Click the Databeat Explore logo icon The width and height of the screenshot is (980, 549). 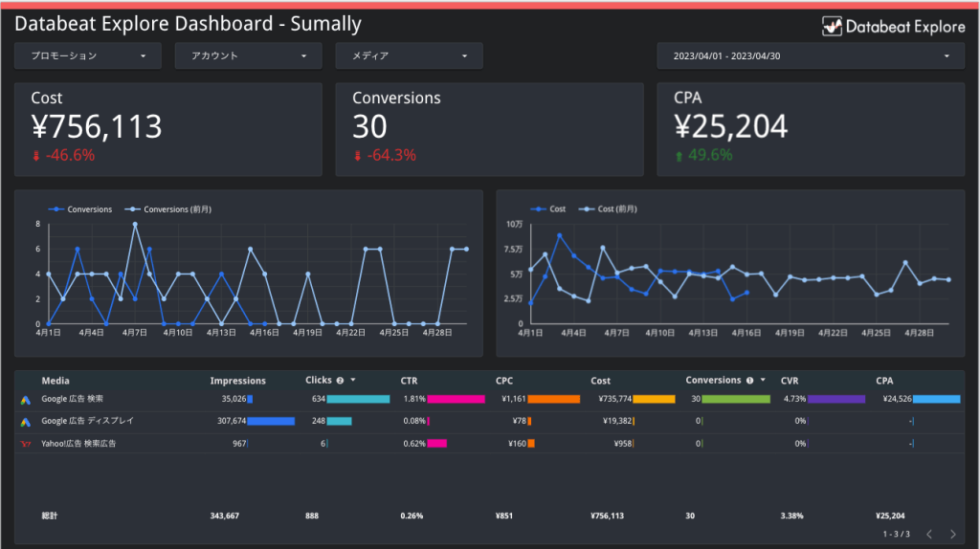tap(832, 26)
